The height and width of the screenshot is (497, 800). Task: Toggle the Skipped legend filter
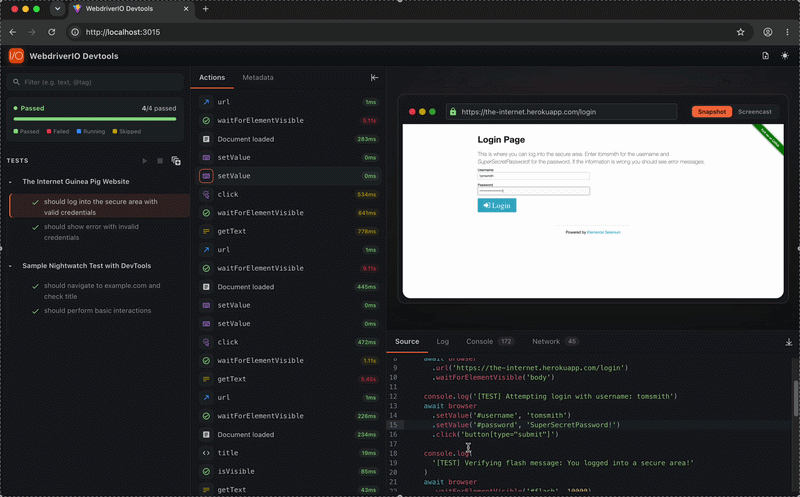[127, 132]
